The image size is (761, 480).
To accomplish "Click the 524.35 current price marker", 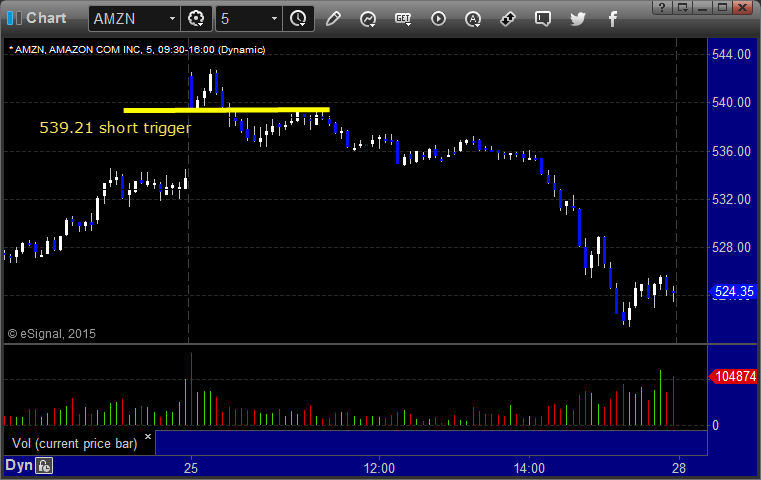I will (x=733, y=291).
